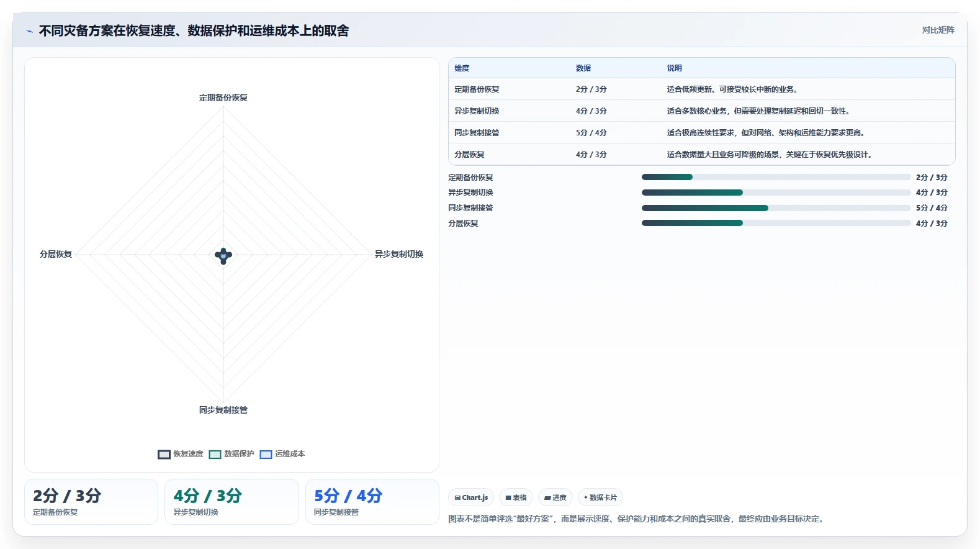Click the 数据卡片 tag chip
The image size is (980, 549).
600,497
